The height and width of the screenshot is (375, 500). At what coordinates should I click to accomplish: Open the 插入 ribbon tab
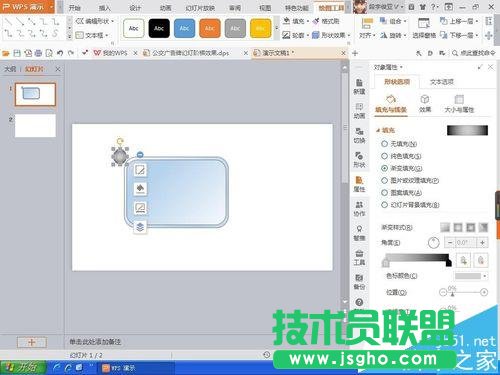tap(105, 8)
